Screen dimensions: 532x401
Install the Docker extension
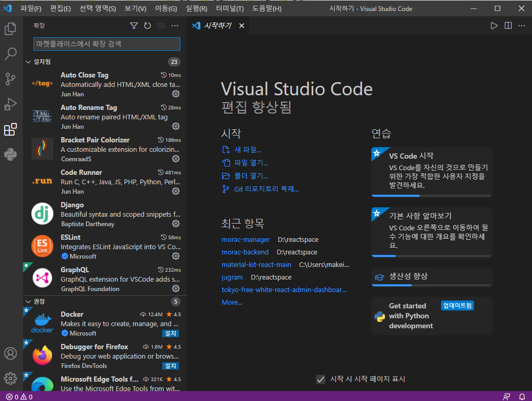point(171,333)
